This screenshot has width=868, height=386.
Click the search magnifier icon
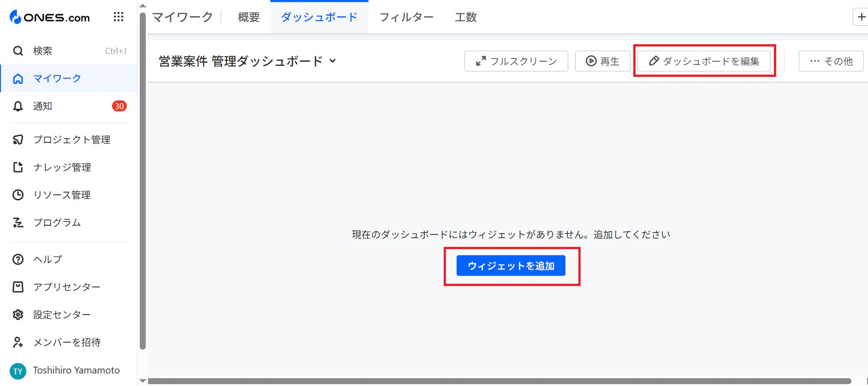pos(18,51)
